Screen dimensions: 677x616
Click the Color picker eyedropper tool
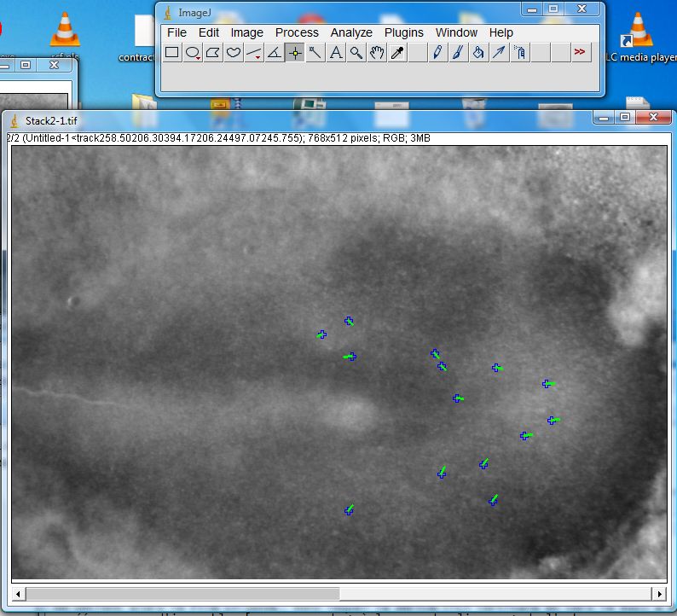tap(397, 53)
